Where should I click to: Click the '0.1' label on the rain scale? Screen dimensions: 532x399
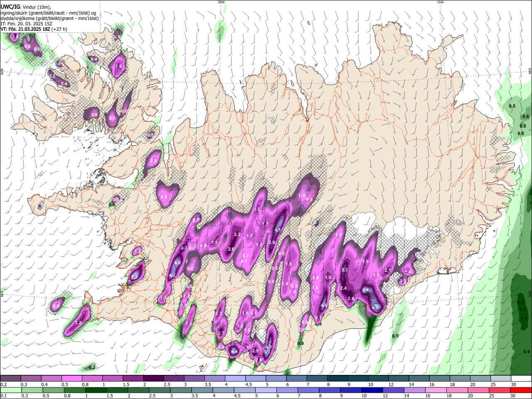[x=3, y=396]
